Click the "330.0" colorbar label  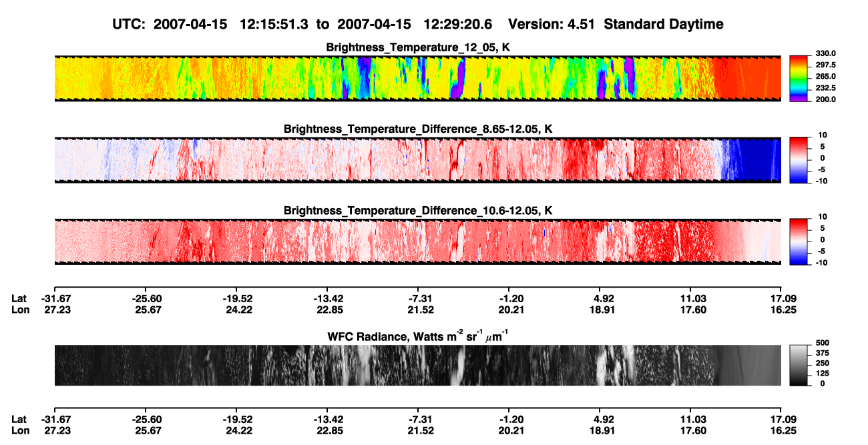pos(827,54)
